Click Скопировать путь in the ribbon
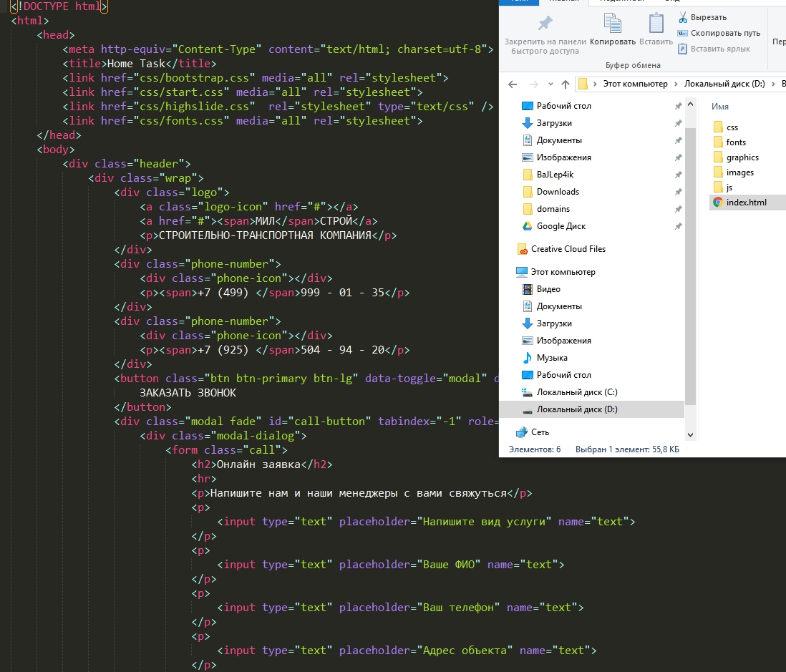 (x=719, y=33)
